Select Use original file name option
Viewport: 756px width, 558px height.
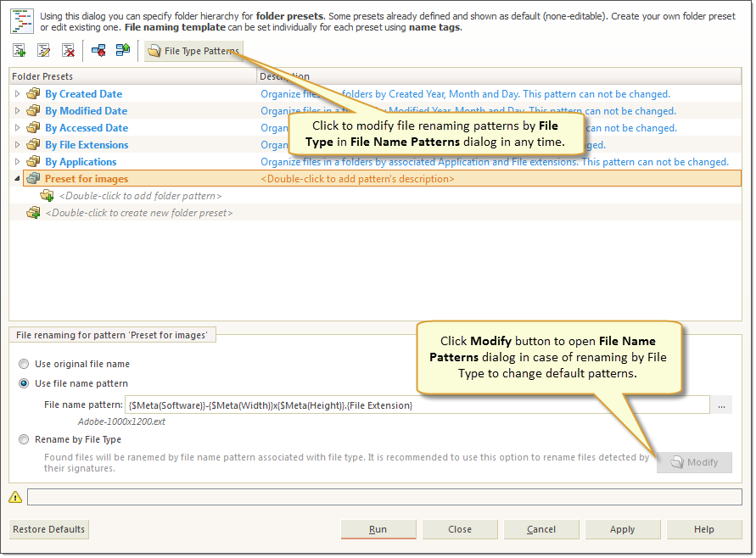[24, 364]
